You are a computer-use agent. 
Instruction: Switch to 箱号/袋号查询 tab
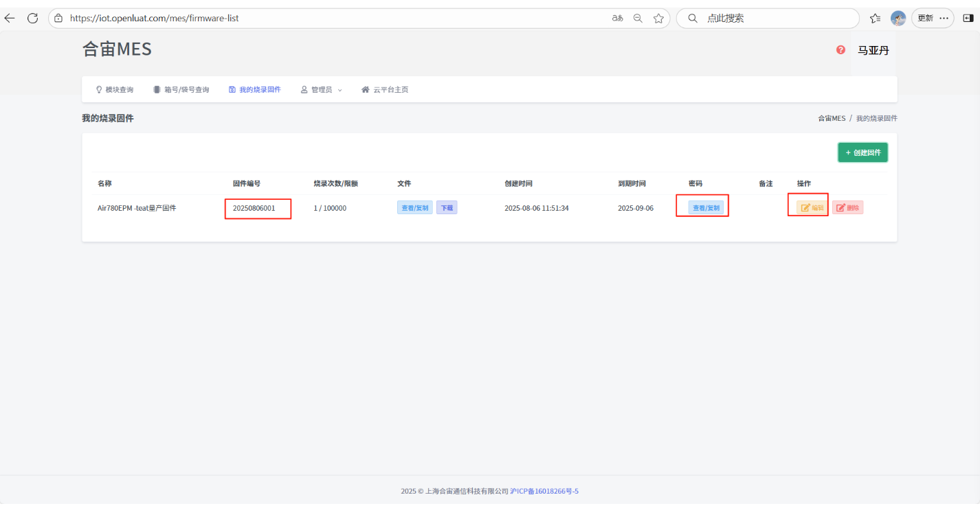(181, 90)
